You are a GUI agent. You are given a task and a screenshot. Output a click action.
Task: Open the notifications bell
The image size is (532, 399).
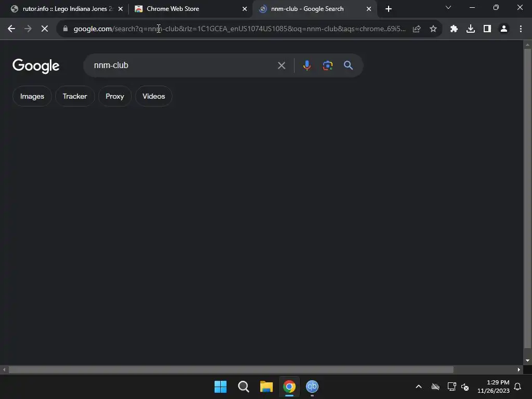click(x=518, y=387)
